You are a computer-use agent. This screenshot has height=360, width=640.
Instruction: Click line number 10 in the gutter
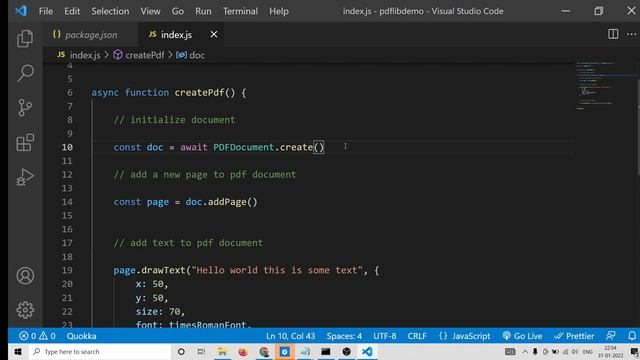[67, 147]
